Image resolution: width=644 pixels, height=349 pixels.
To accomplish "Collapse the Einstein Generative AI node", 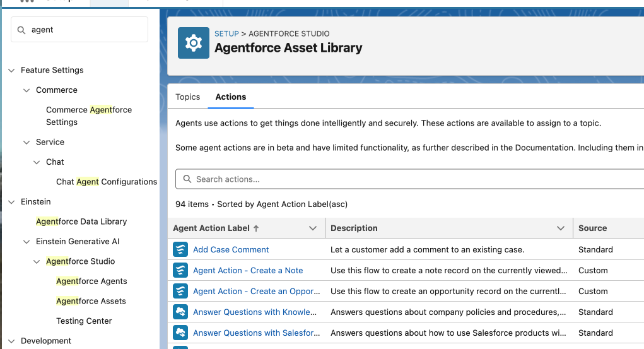I will [26, 242].
